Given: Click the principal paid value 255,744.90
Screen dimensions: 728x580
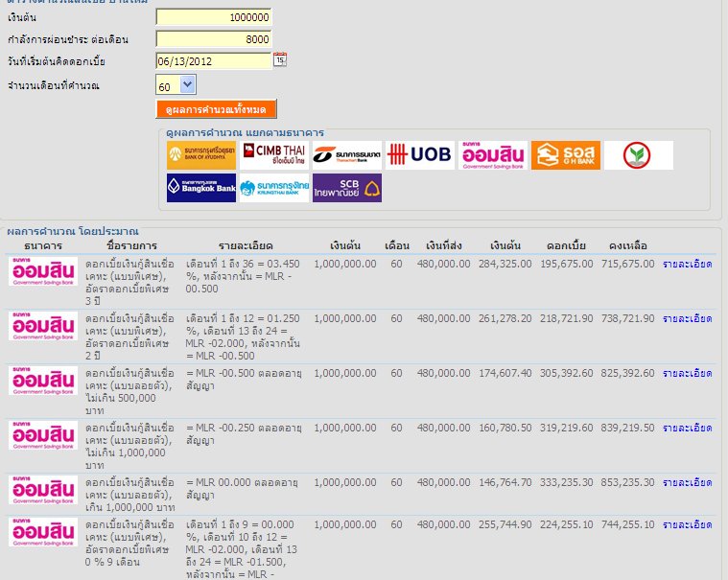Looking at the screenshot, I should click(505, 524).
